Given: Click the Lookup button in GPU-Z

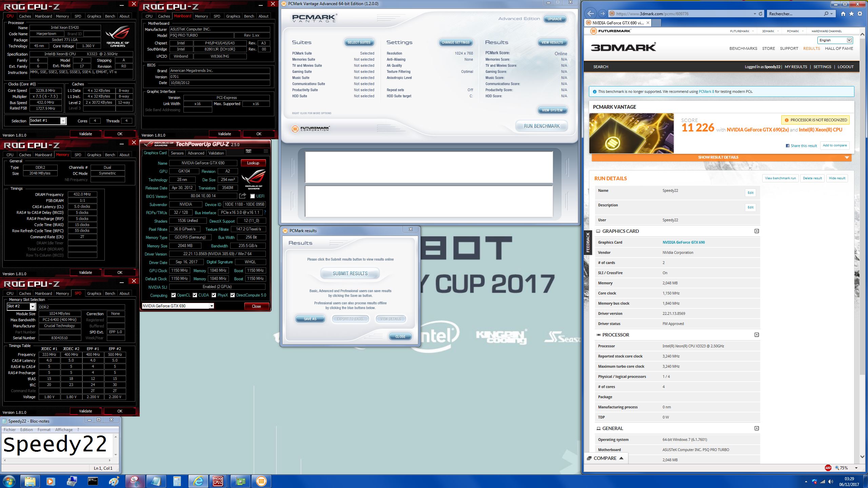Looking at the screenshot, I should [253, 163].
